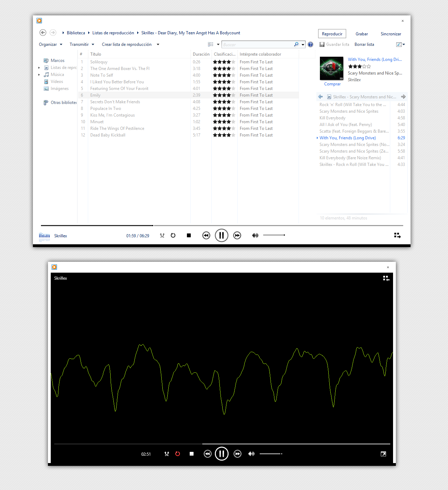Switch to the Sincronizar tab

(391, 34)
